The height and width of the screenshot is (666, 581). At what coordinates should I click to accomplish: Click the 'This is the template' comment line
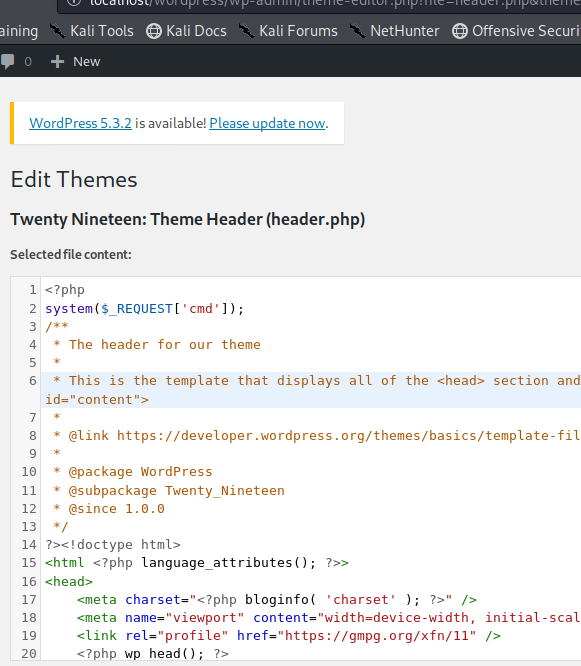(x=317, y=381)
